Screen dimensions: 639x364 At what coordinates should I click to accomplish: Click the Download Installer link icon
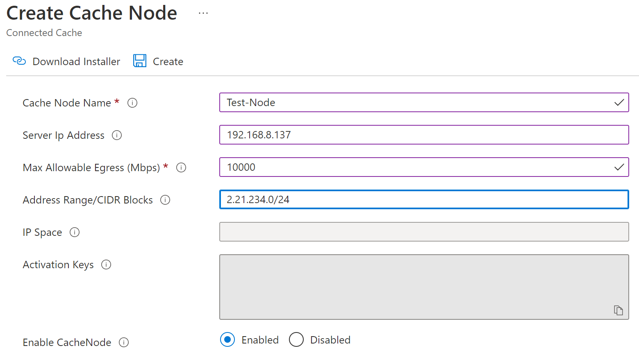click(19, 61)
